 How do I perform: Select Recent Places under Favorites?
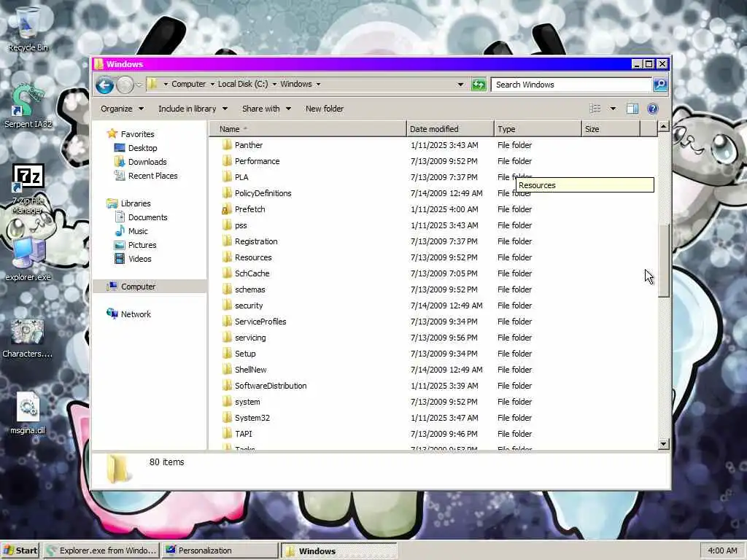coord(152,176)
